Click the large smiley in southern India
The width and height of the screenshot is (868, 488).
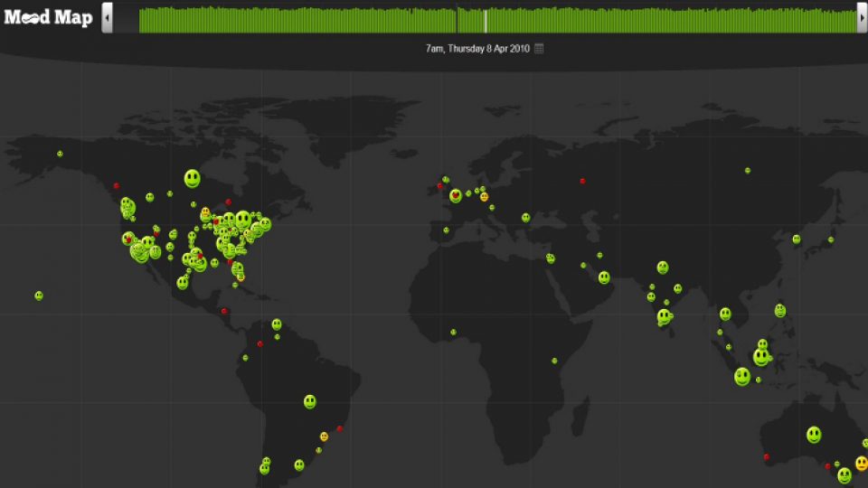(664, 317)
